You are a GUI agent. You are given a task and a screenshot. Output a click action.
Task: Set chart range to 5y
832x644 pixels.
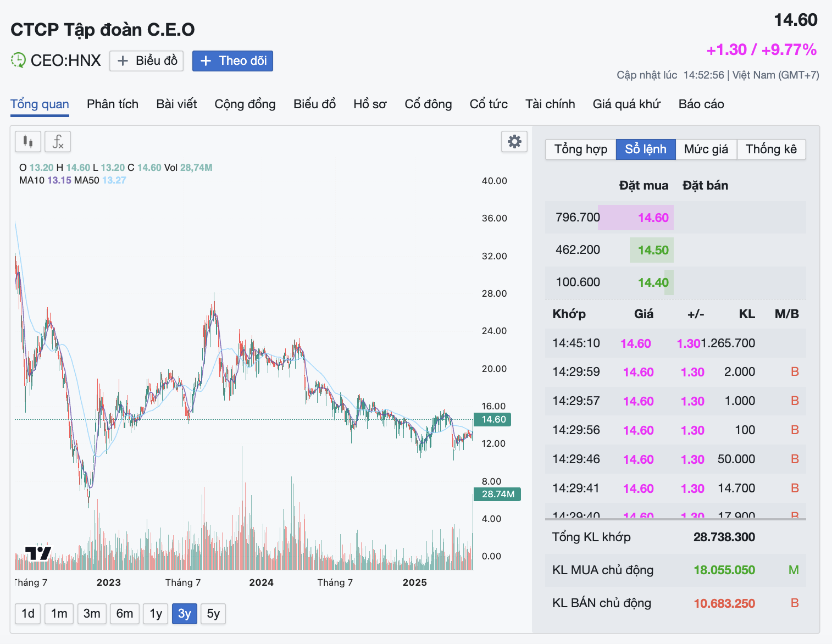213,613
